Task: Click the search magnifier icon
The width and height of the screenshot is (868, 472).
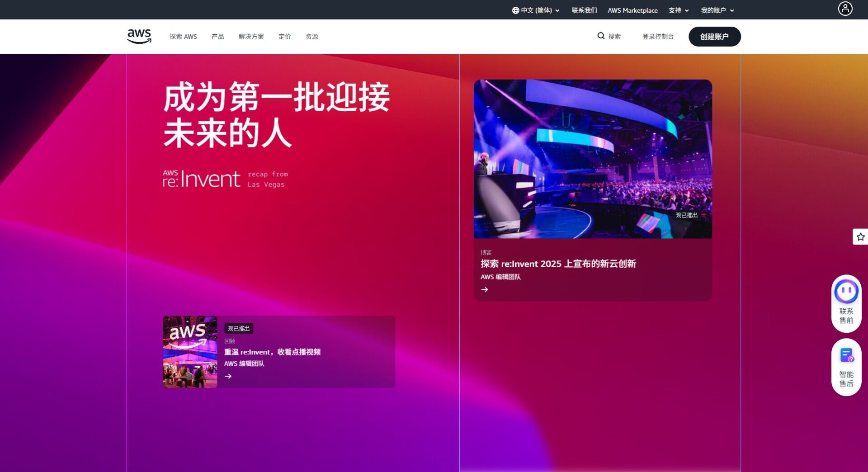Action: (601, 36)
